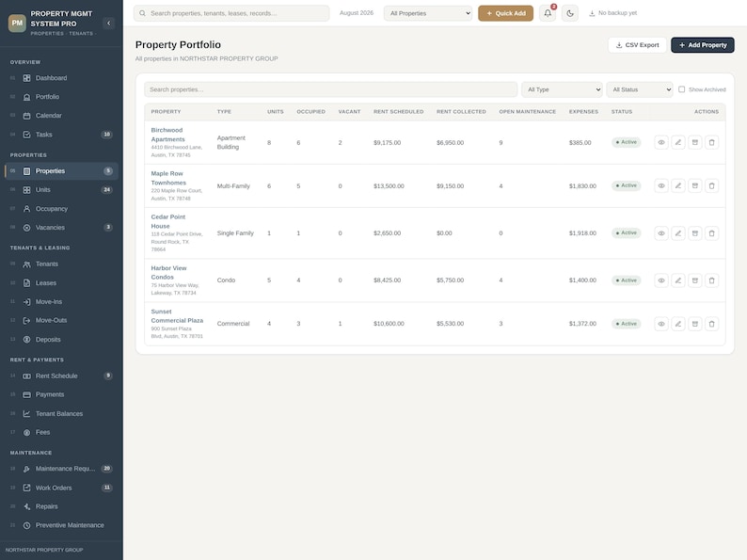View Maple Row Townhomes eye icon

coord(661,185)
